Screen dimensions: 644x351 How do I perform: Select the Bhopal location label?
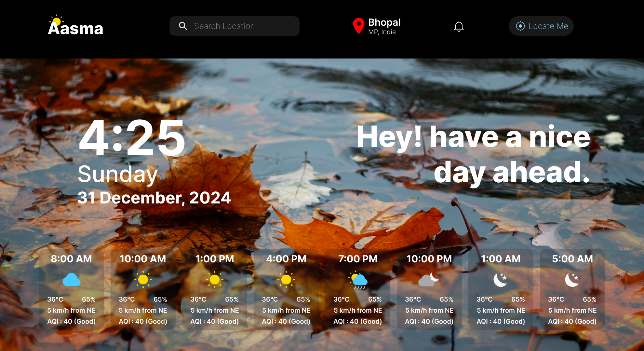point(384,22)
